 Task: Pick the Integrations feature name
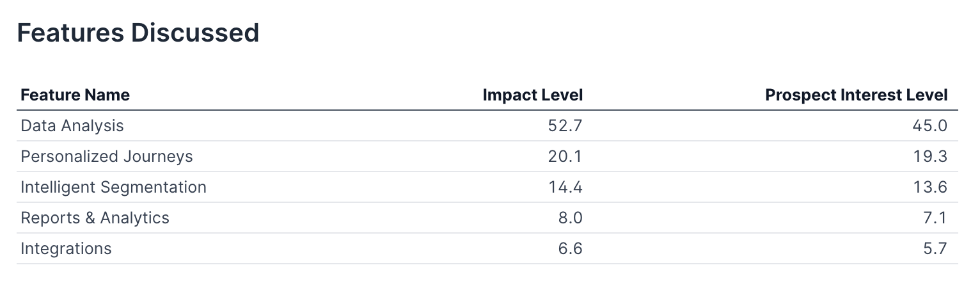(66, 249)
